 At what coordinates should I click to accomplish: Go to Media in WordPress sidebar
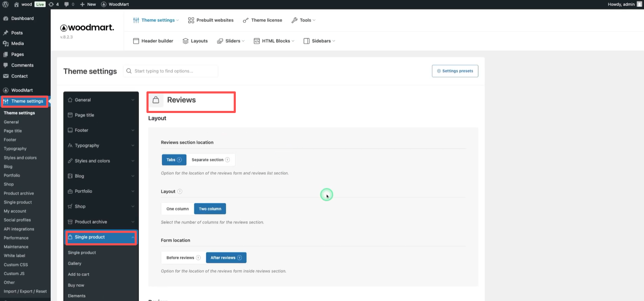17,43
